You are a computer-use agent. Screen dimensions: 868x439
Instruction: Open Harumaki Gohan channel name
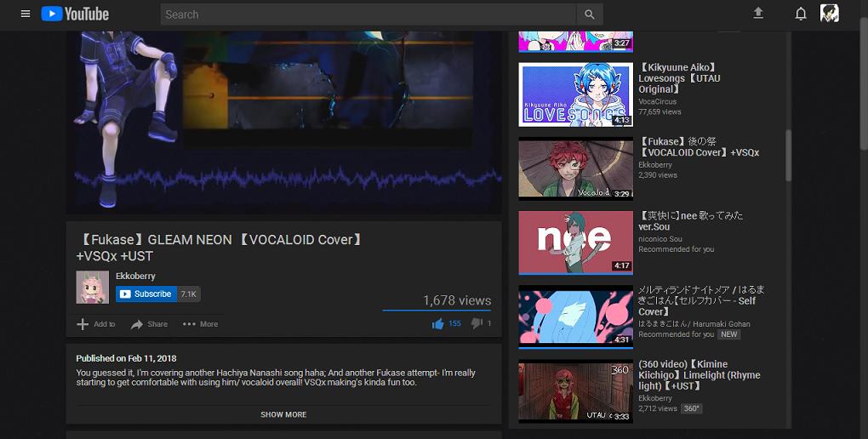694,324
